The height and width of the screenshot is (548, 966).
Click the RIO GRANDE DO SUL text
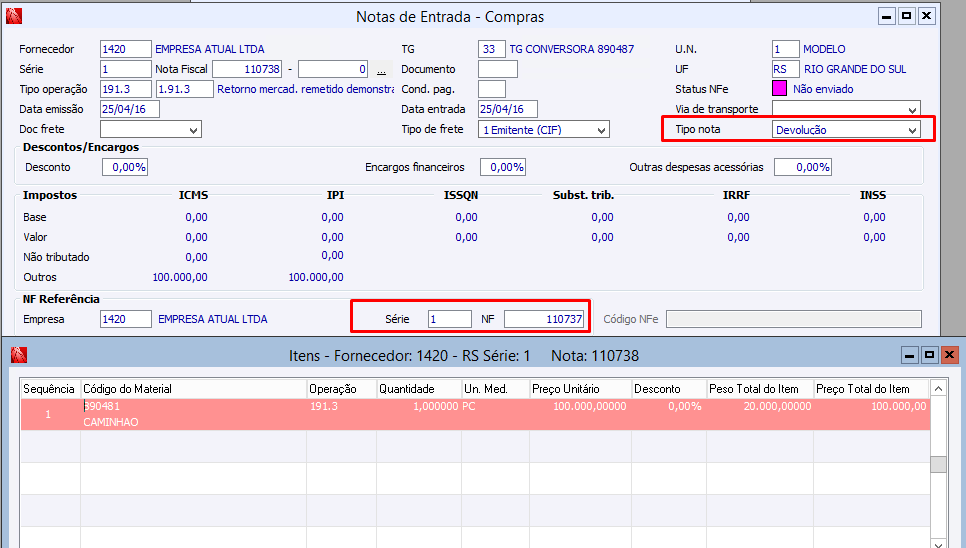pos(855,69)
